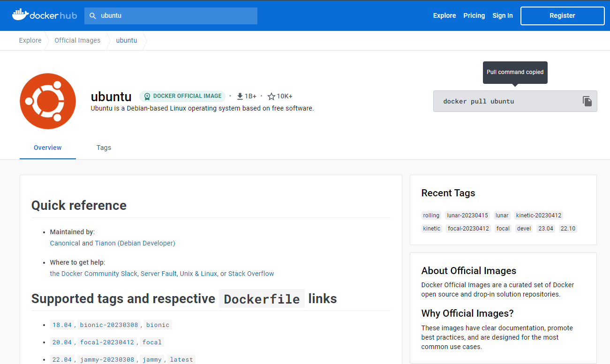Click the About Official Images heading
Screen dimensions: 610x364
(469, 271)
